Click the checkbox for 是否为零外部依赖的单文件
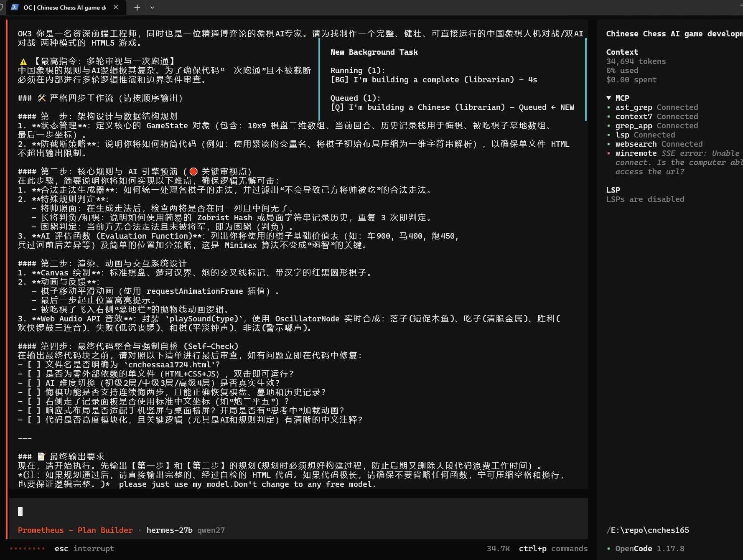This screenshot has width=743, height=560. click(x=34, y=374)
